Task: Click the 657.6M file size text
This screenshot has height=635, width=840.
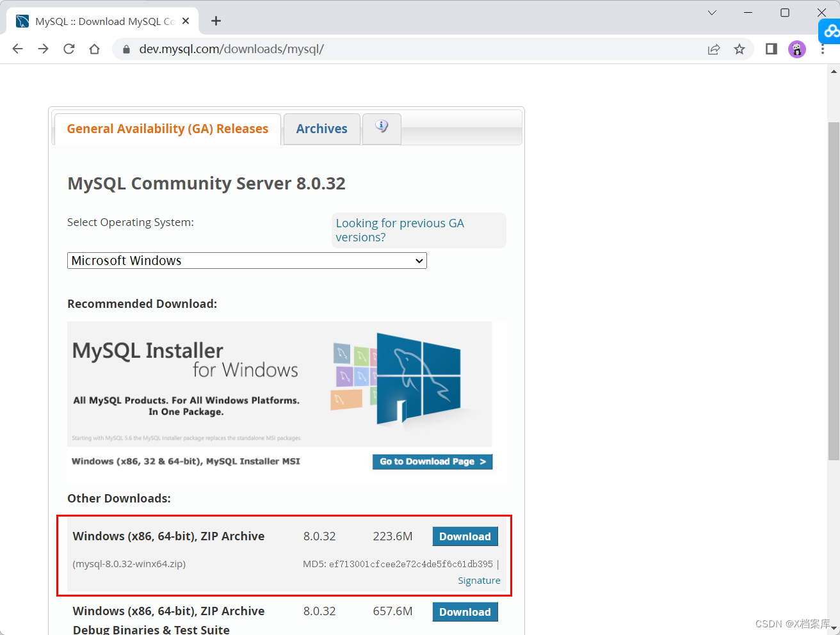Action: pyautogui.click(x=392, y=611)
